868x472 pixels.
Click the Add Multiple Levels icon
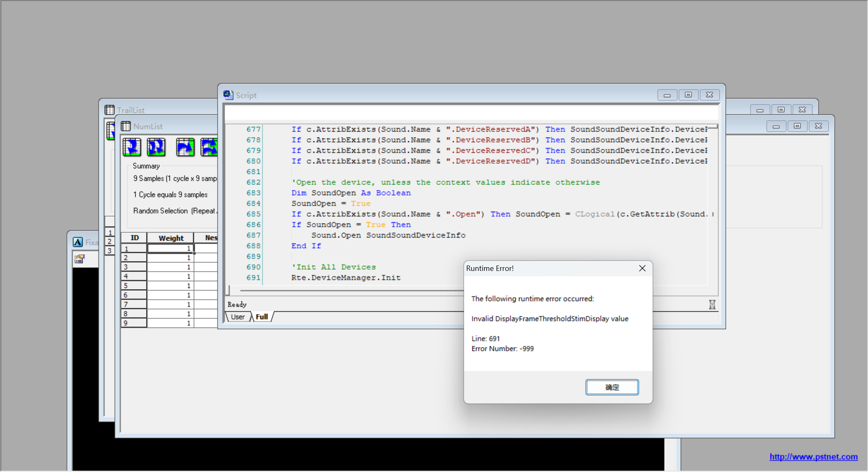(x=156, y=147)
